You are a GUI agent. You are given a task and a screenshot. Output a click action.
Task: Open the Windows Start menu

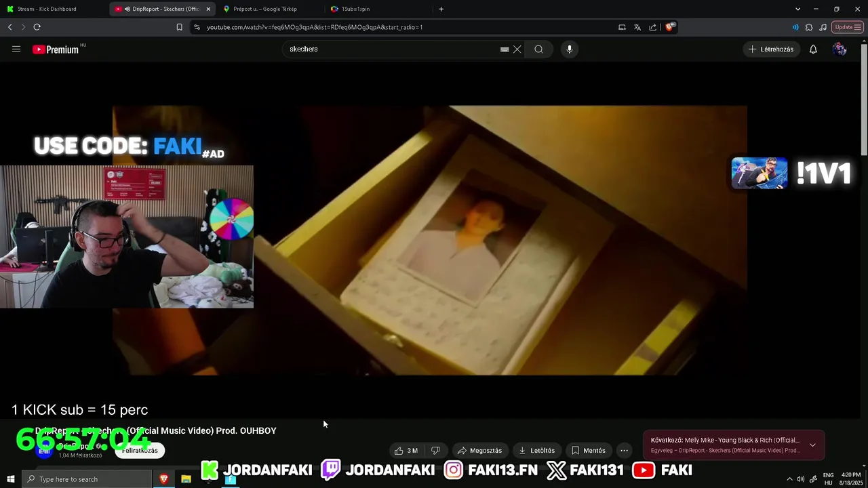[10, 479]
